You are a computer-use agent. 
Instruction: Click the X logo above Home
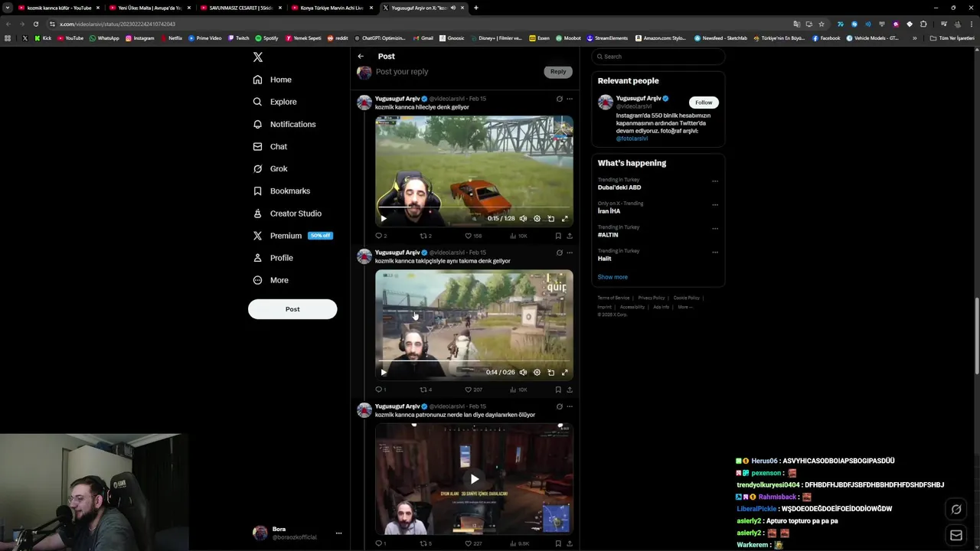coord(258,57)
